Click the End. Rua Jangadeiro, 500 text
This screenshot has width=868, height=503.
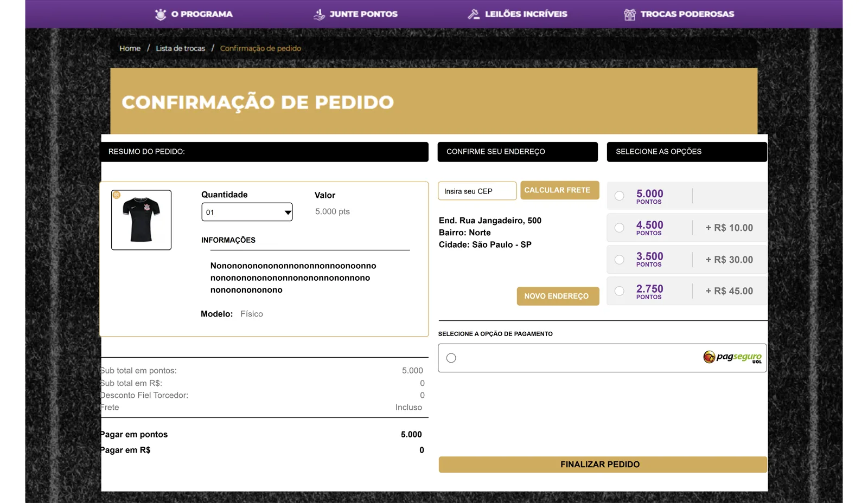[x=490, y=221]
